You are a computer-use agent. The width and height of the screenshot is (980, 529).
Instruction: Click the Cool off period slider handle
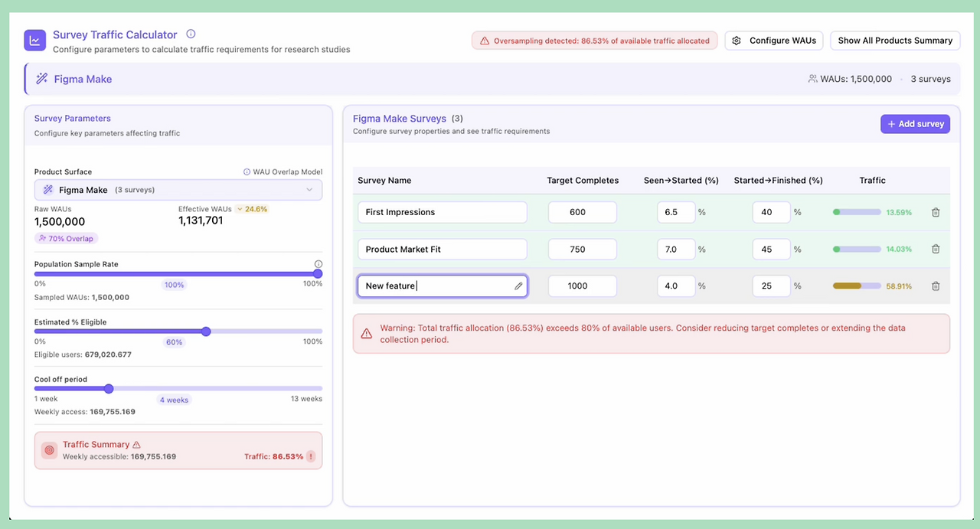109,389
